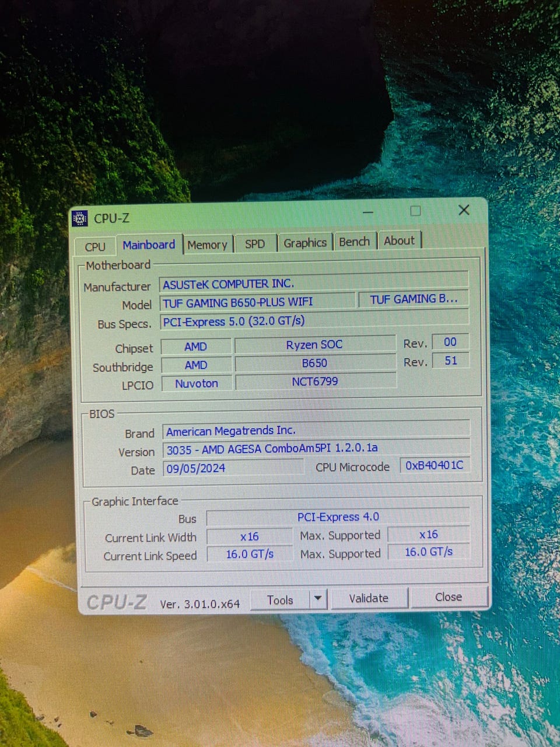Screen dimensions: 560x747
Task: Go to the SPD tab
Action: [255, 243]
